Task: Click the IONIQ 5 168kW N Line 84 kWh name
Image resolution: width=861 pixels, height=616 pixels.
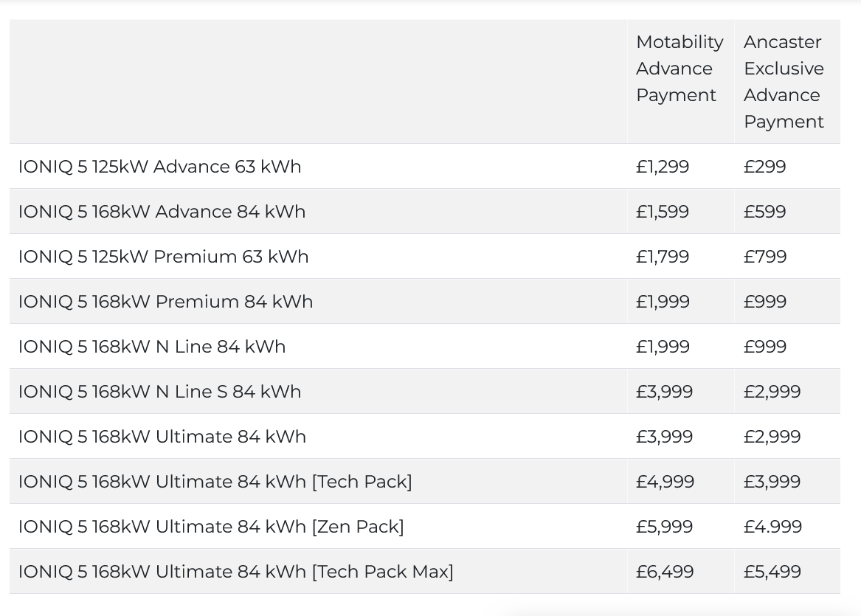Action: coord(152,347)
